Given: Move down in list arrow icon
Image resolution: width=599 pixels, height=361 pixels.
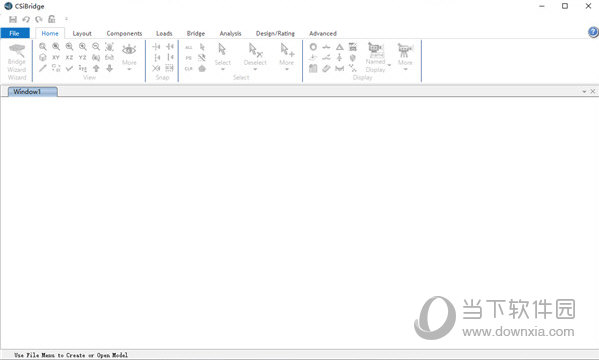Looking at the screenshot, I should 109,68.
